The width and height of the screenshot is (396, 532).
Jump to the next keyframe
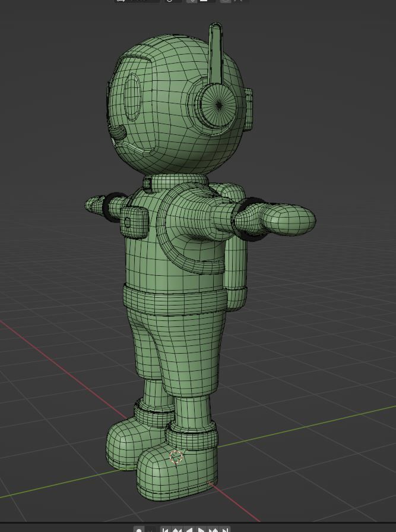(213, 530)
